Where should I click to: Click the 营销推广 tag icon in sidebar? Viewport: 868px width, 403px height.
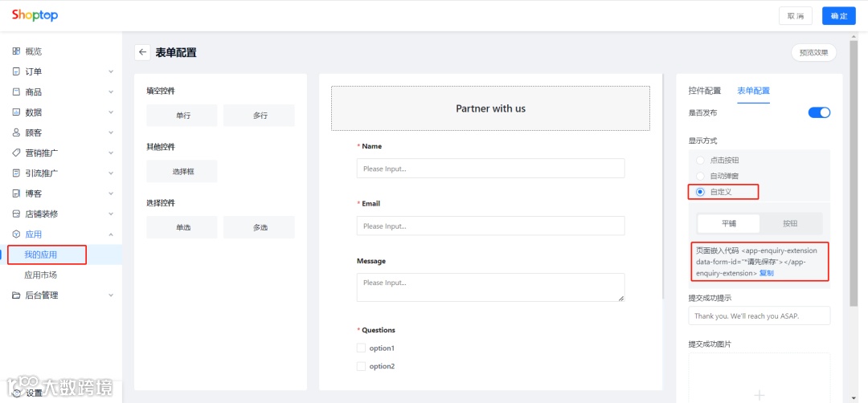(x=16, y=153)
